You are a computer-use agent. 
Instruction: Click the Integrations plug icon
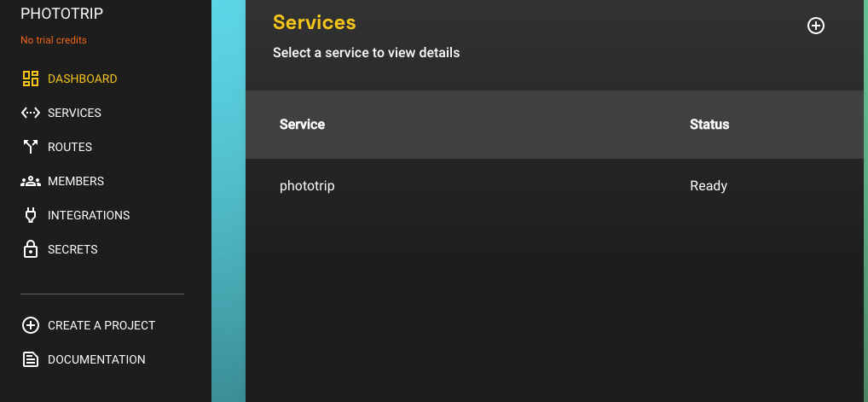pyautogui.click(x=31, y=215)
